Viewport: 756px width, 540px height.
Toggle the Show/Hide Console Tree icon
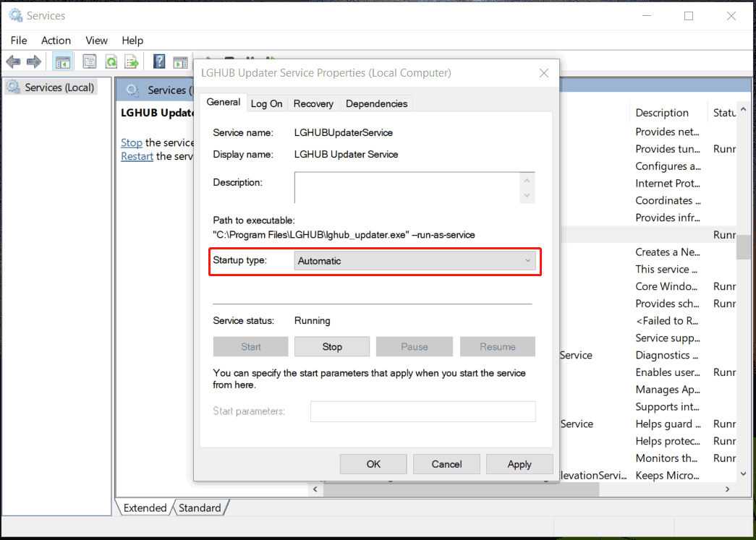pyautogui.click(x=62, y=62)
